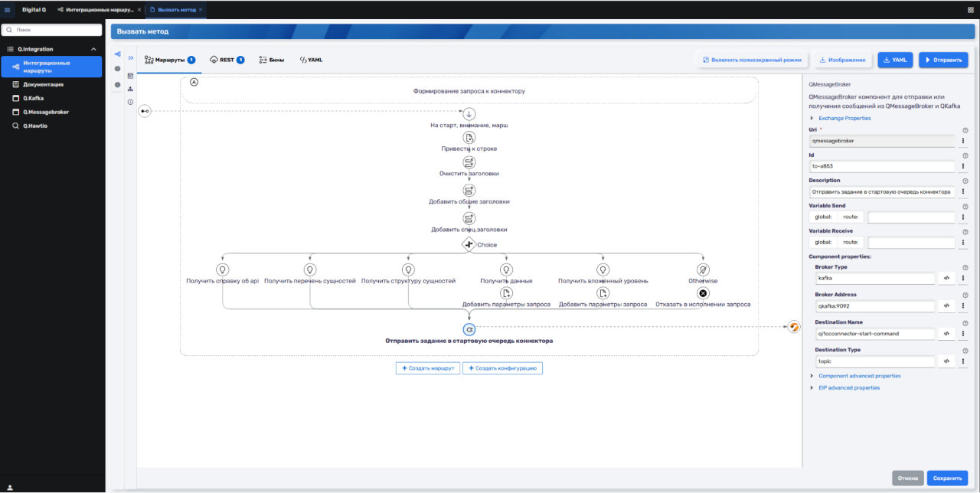This screenshot has height=493, width=980.
Task: Expand Component advanced properties
Action: tap(855, 376)
